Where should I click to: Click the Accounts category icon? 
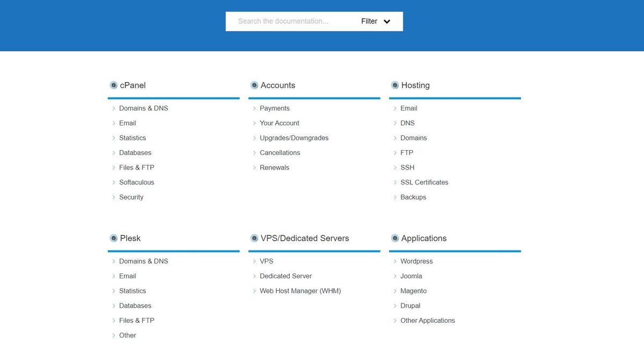tap(253, 85)
